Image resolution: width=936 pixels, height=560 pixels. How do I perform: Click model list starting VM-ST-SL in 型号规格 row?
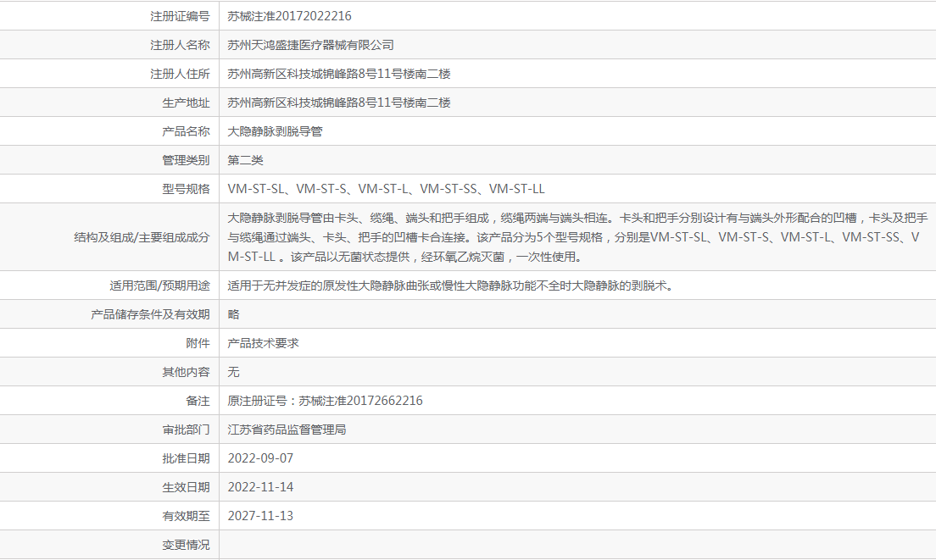tap(387, 189)
